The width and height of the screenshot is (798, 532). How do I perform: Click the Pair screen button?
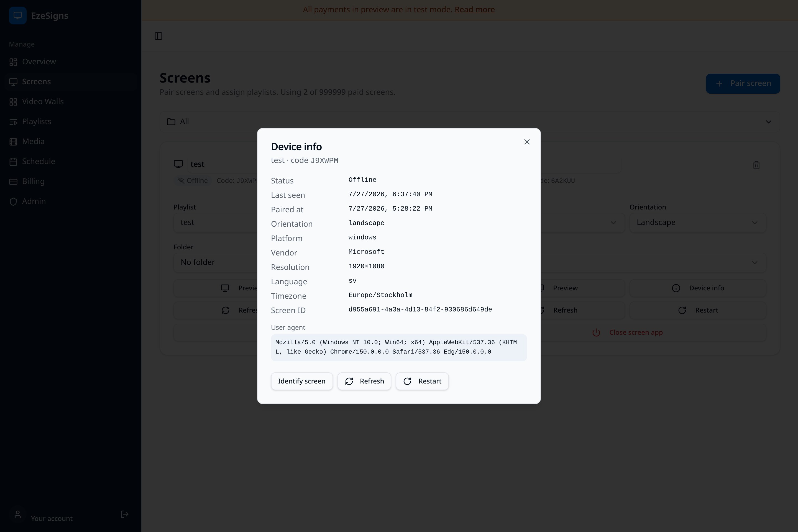(x=743, y=83)
